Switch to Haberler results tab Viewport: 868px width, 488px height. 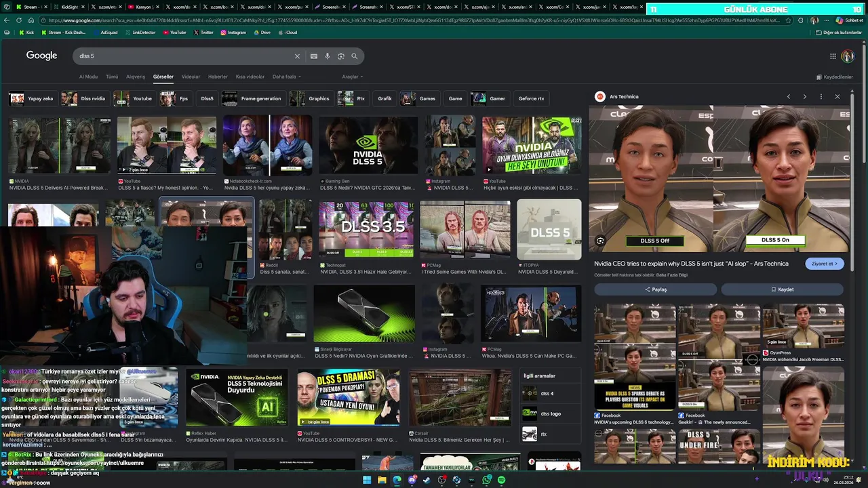click(x=218, y=77)
